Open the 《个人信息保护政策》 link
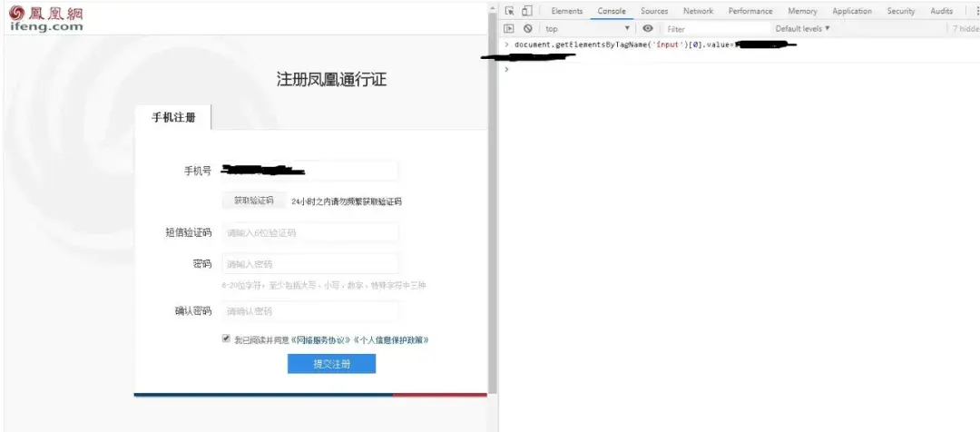The width and height of the screenshot is (980, 432). click(x=390, y=340)
